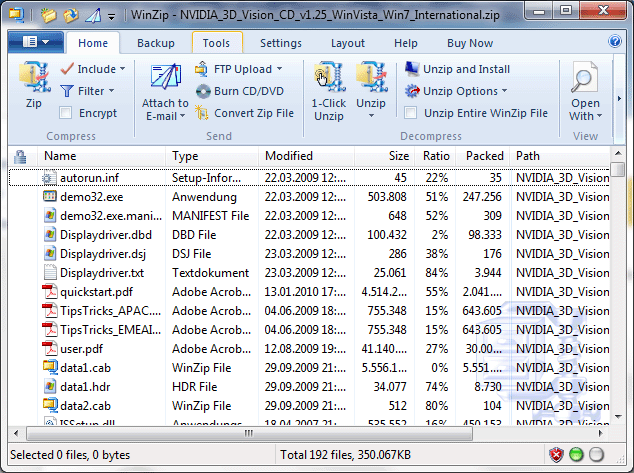Switch to the Backup tab

(x=156, y=43)
